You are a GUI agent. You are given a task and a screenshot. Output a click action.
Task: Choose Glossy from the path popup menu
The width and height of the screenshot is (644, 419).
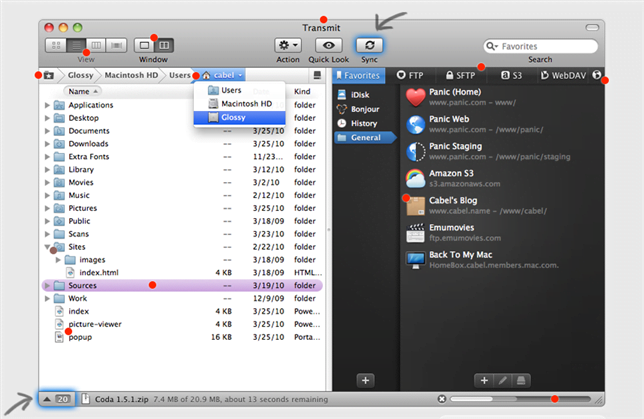[239, 117]
